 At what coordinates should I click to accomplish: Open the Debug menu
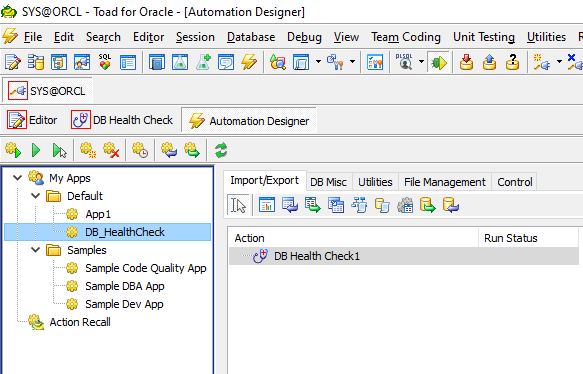point(304,37)
